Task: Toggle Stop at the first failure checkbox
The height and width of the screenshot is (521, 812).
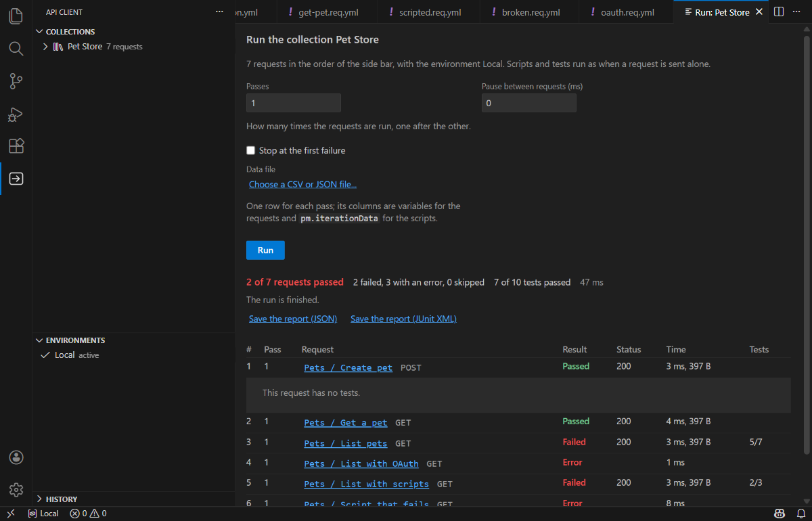Action: pyautogui.click(x=251, y=150)
